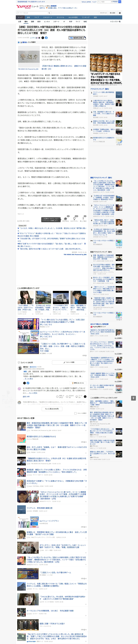Open 購入履歴 link
Viewport: 138px width, 644px height.
coord(112,13)
